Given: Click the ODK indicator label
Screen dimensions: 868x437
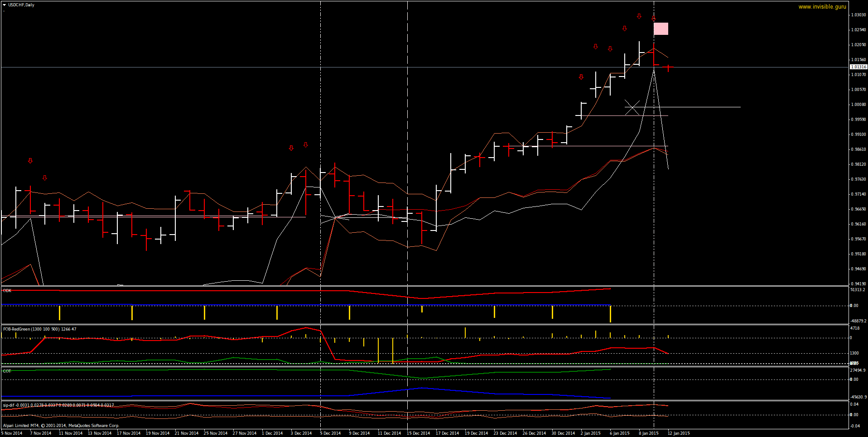Looking at the screenshot, I should [7, 291].
